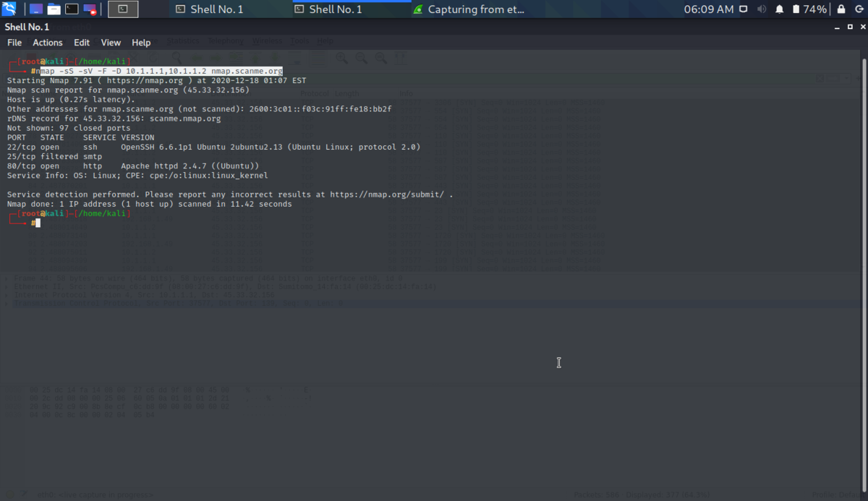Screen dimensions: 868x501
Task: Click the 'Service Info: OS: Linux' line
Action: 137,175
